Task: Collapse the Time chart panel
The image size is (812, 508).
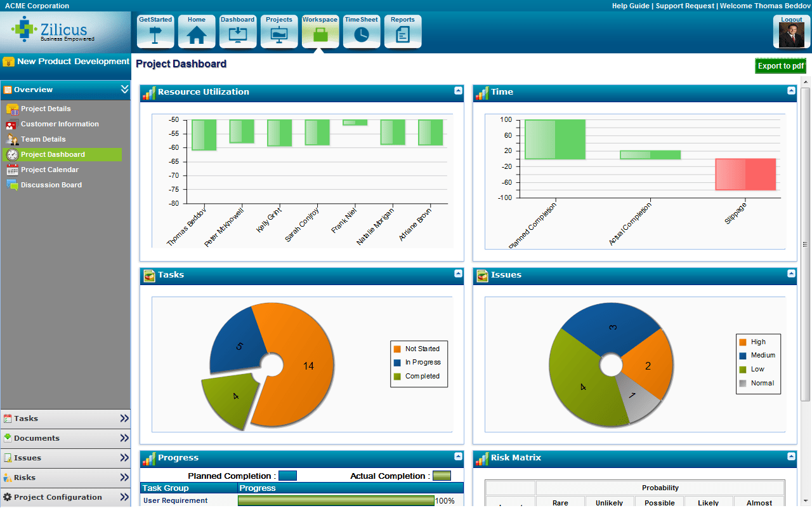Action: pyautogui.click(x=791, y=91)
